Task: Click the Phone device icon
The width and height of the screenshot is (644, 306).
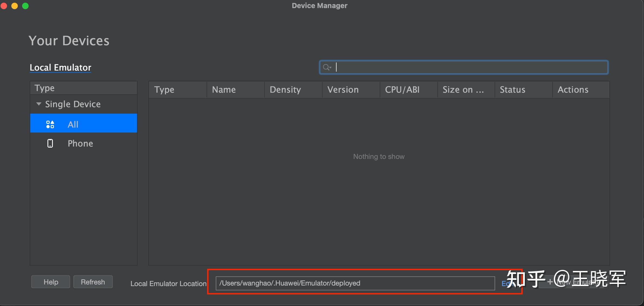Action: click(x=50, y=143)
